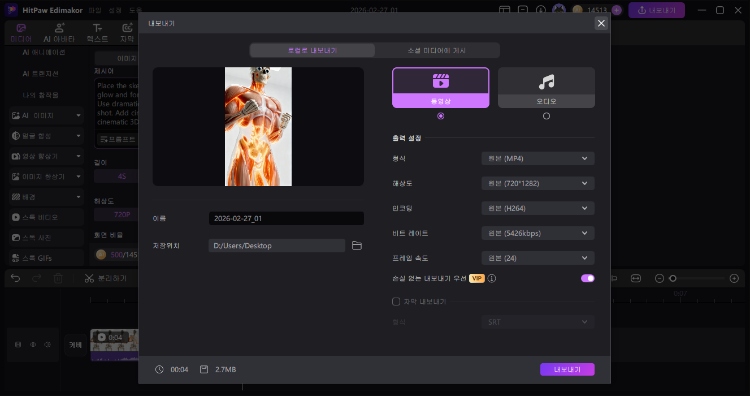Undo the last action in timeline toolbar
This screenshot has width=750, height=396.
[x=15, y=278]
